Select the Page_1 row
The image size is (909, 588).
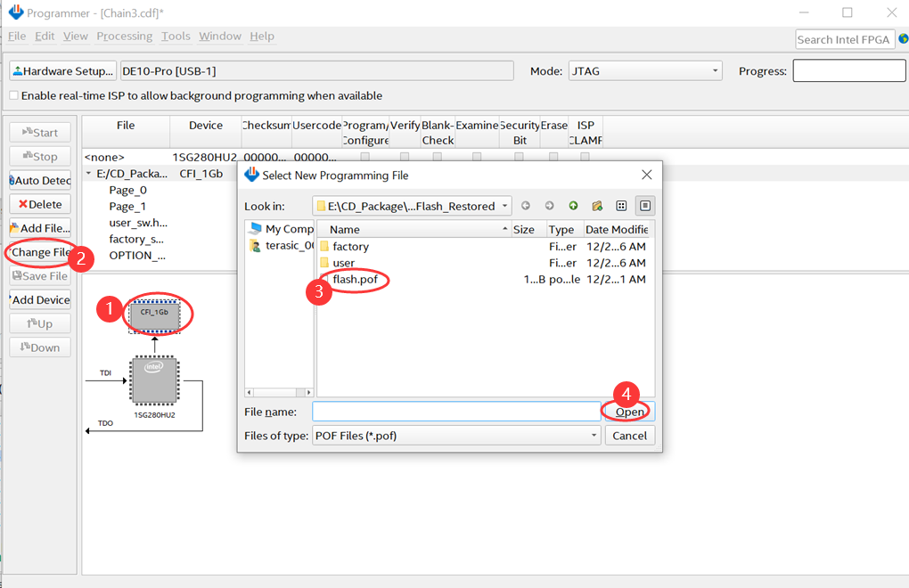pos(127,206)
